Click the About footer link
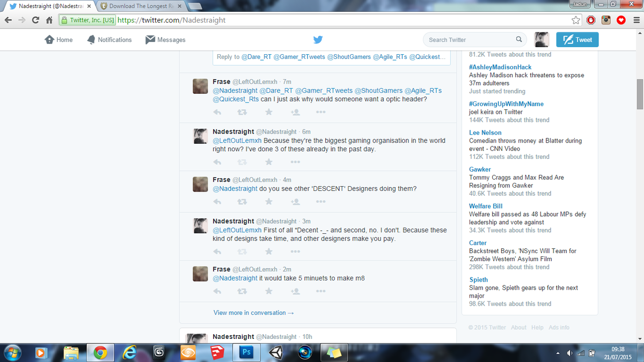The image size is (644, 362). click(518, 327)
